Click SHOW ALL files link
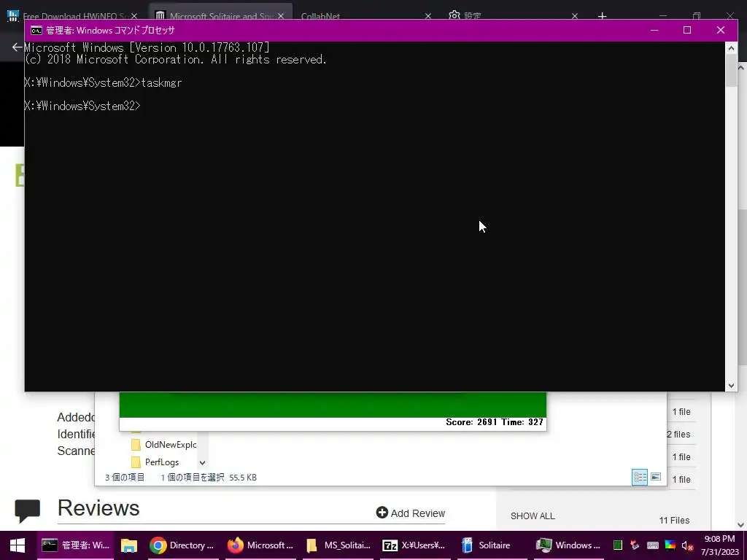747x560 pixels. 533,516
